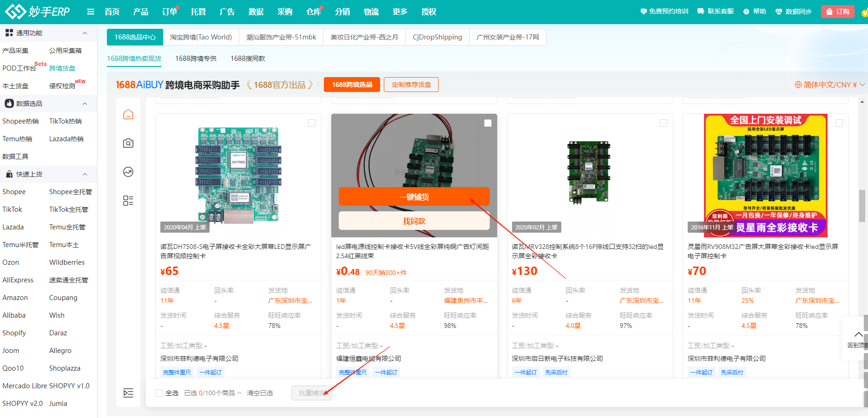This screenshot has width=868, height=418.
Task: Open the 更多 top menu
Action: click(x=400, y=12)
